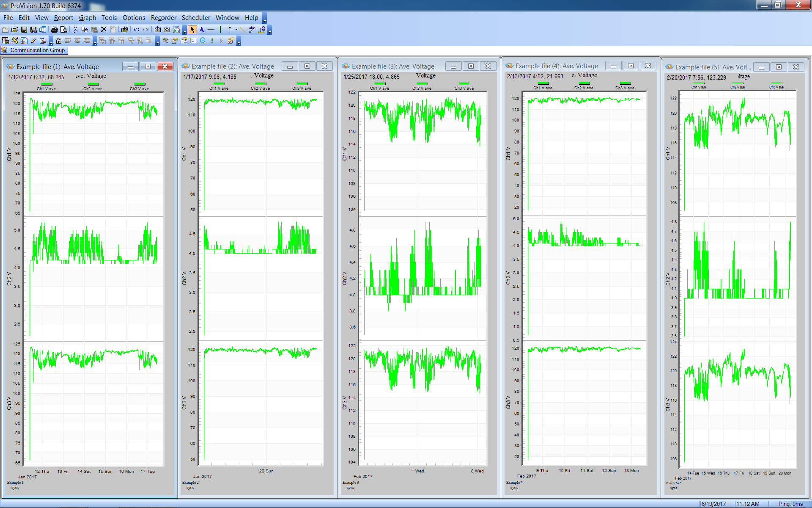Expand the standard toolbar overflow chevron
The height and width of the screenshot is (508, 812).
click(185, 31)
